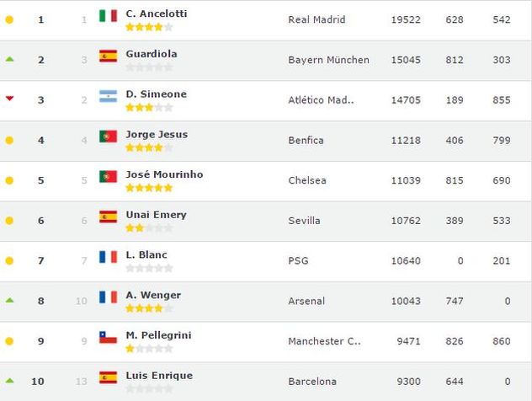Click the Barcelona club name
This screenshot has width=532, height=401.
[312, 382]
